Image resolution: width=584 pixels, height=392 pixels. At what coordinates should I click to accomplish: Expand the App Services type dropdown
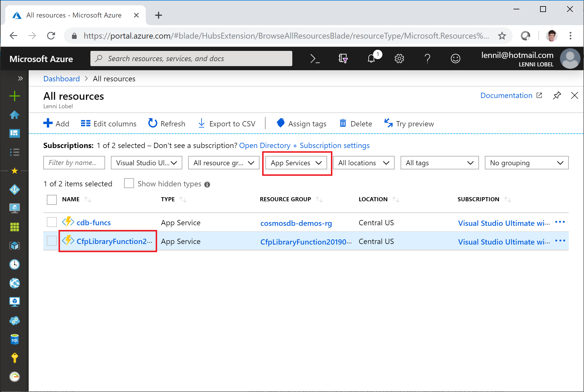pyautogui.click(x=296, y=163)
